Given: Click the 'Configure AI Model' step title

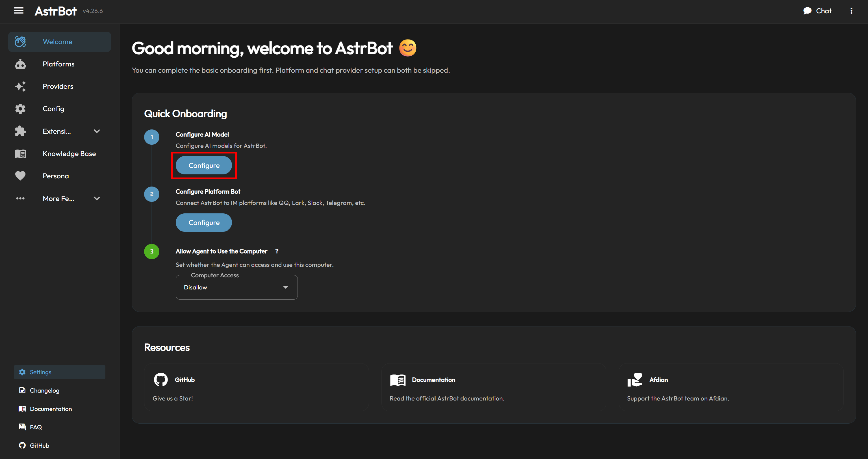Looking at the screenshot, I should point(202,135).
